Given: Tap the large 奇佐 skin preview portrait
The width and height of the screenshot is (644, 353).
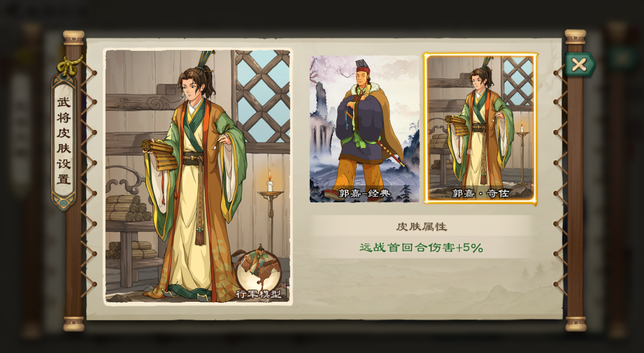Looking at the screenshot, I should (198, 176).
